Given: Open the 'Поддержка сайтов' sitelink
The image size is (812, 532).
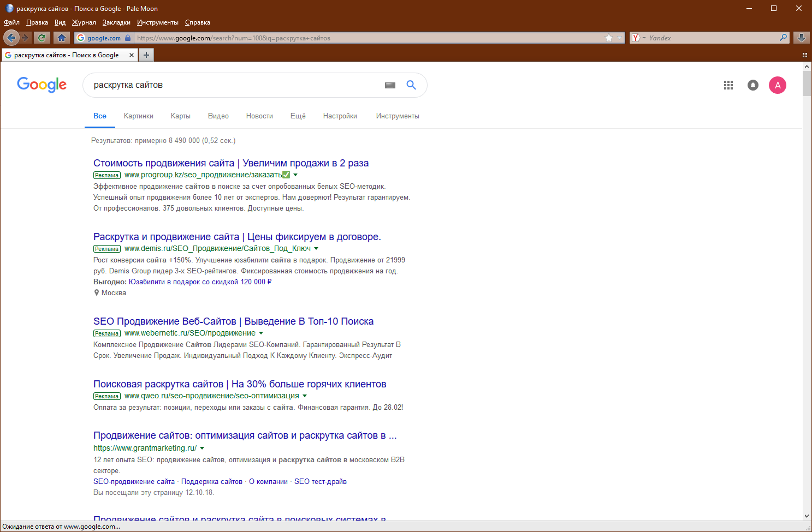Looking at the screenshot, I should coord(212,482).
